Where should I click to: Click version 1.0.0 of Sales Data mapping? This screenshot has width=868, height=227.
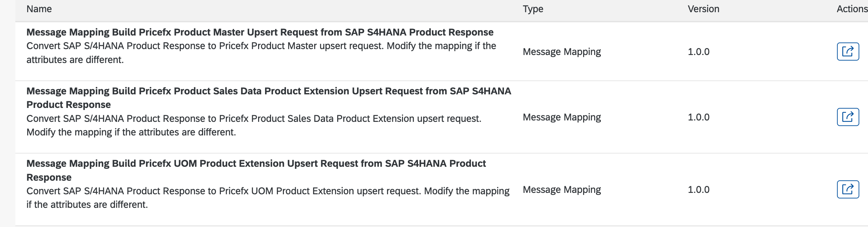[x=698, y=117]
